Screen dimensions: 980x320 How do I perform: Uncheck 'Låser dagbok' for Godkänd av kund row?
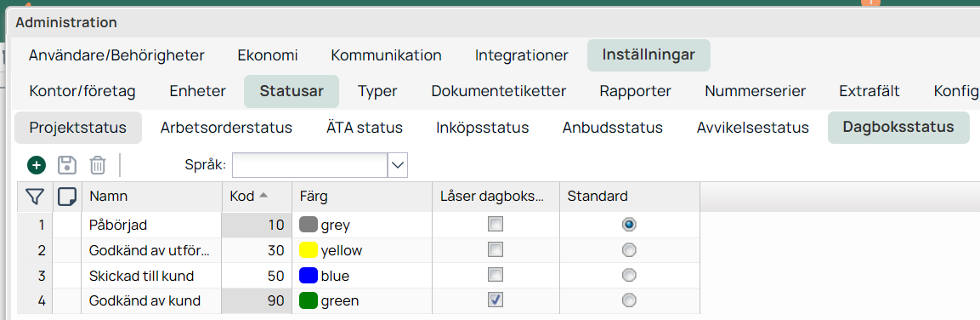[496, 300]
